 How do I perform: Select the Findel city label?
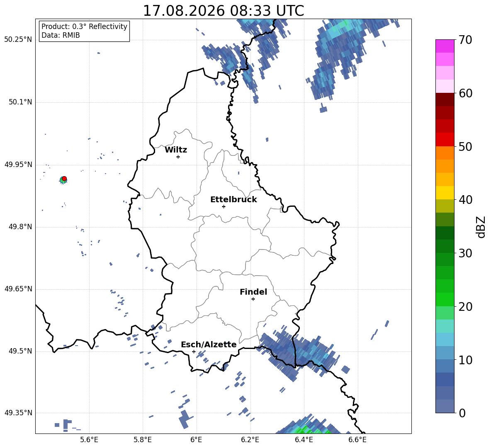253,292
